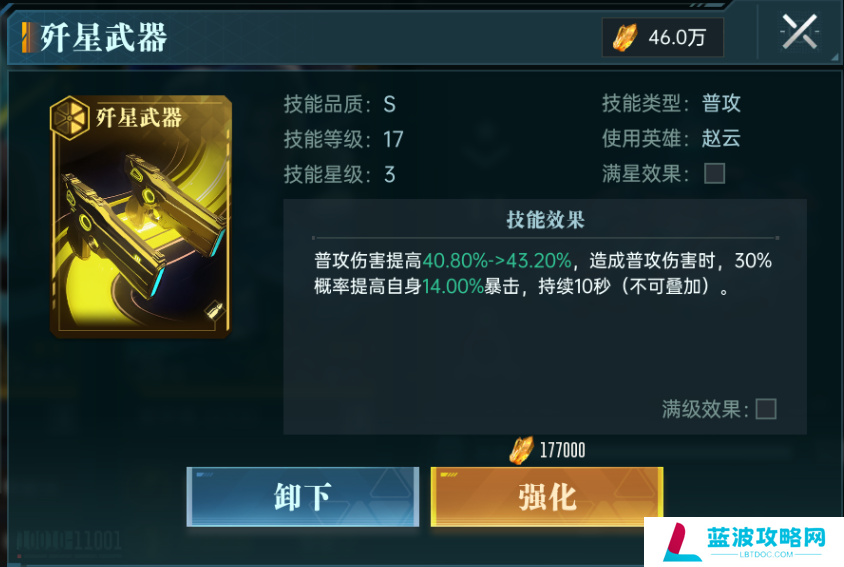Image resolution: width=844 pixels, height=567 pixels.
Task: Click the 46.0万 currency balance box
Action: [x=663, y=37]
